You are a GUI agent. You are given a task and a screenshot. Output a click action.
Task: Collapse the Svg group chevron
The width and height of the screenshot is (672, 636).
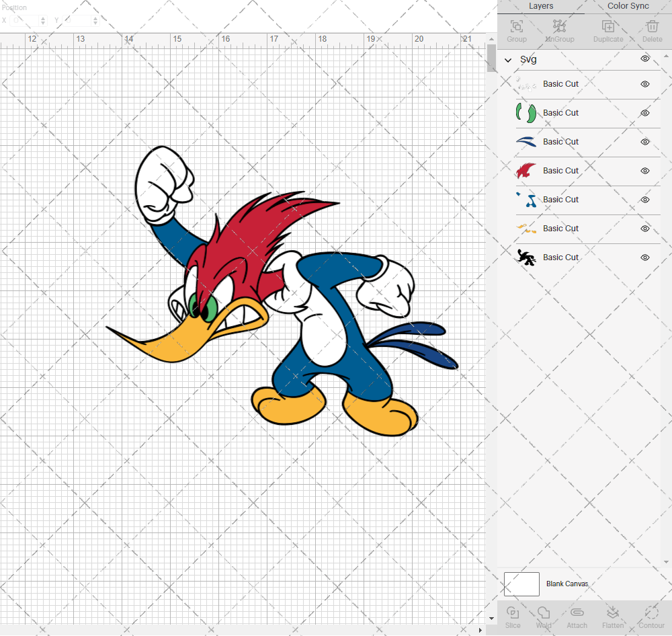508,60
